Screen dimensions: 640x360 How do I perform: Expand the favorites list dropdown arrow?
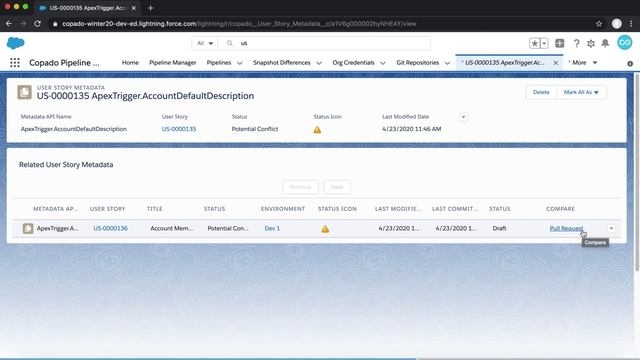tap(544, 43)
